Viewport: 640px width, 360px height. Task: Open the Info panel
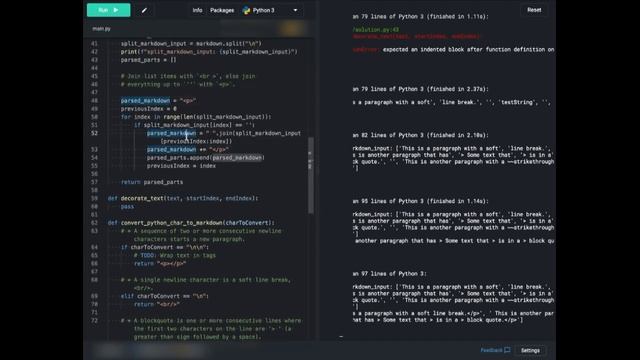click(197, 10)
